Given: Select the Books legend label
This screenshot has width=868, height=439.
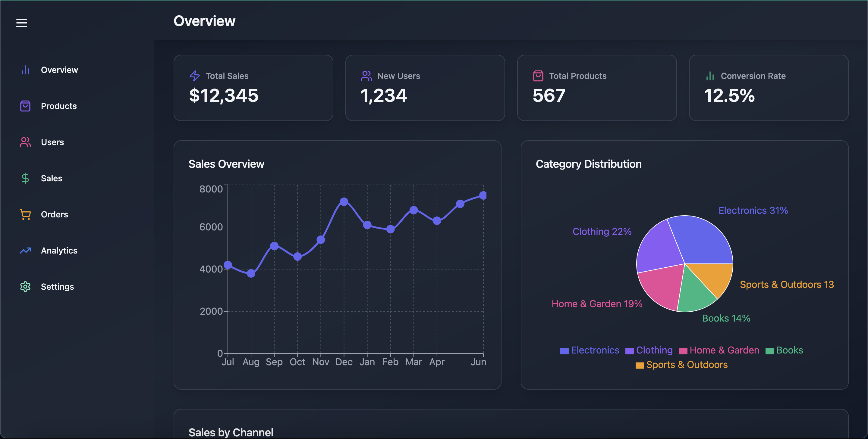Looking at the screenshot, I should click(x=790, y=350).
